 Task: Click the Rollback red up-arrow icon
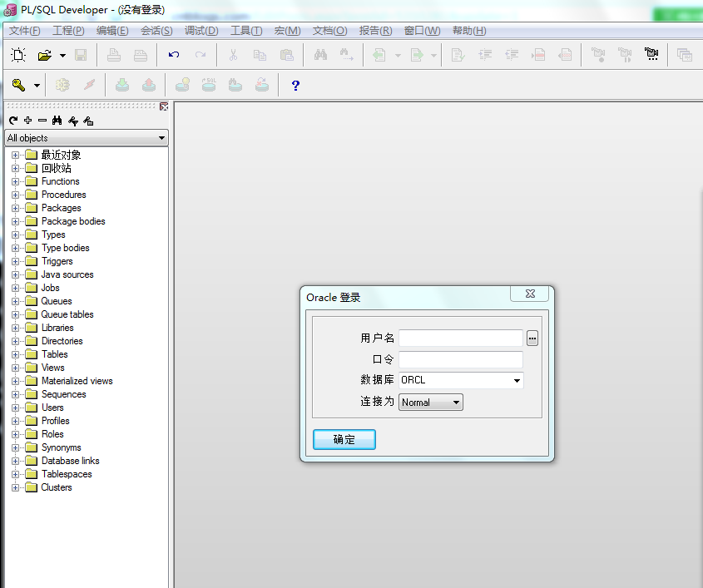149,85
